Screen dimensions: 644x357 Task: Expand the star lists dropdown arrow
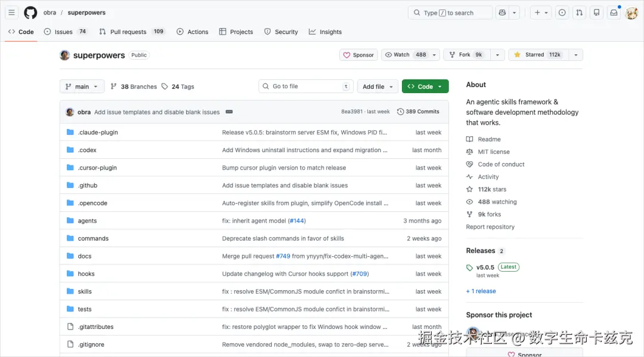[576, 55]
